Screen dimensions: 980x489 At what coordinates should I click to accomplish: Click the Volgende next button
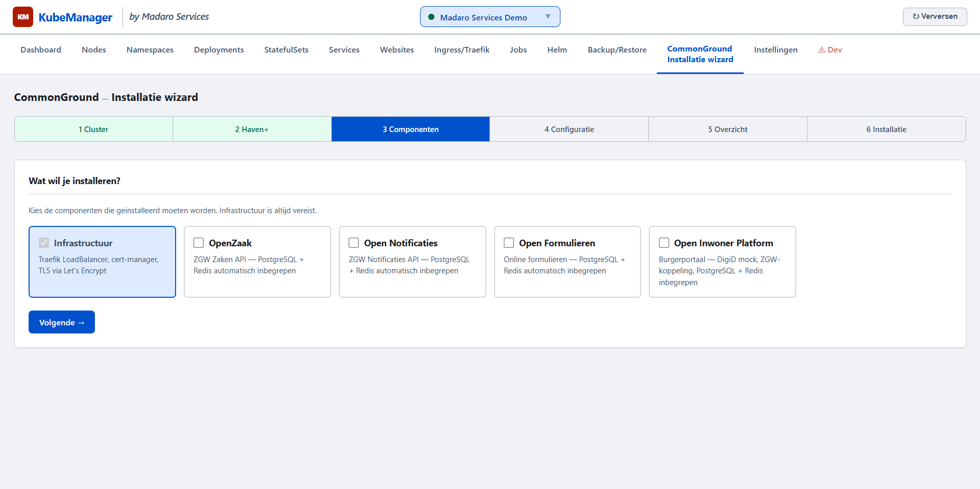(x=62, y=322)
